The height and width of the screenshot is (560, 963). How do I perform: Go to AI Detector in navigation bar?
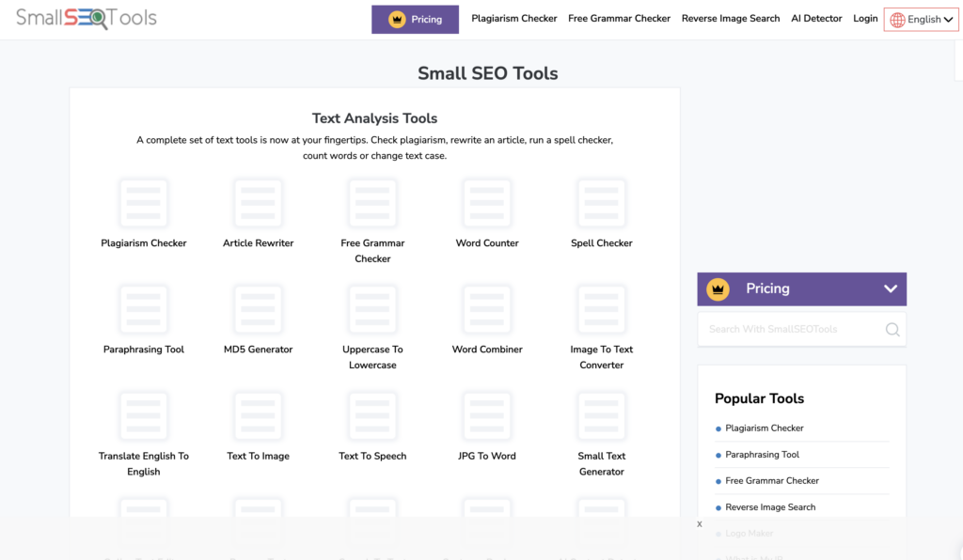click(816, 19)
